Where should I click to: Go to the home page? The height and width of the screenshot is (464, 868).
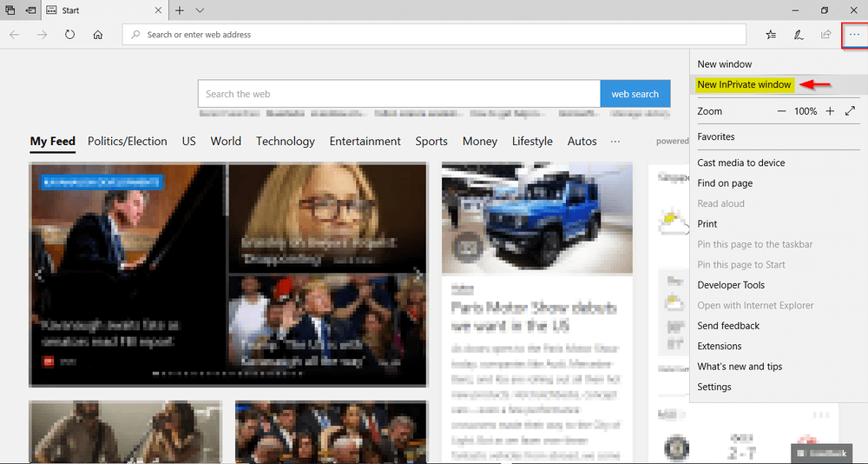tap(98, 35)
